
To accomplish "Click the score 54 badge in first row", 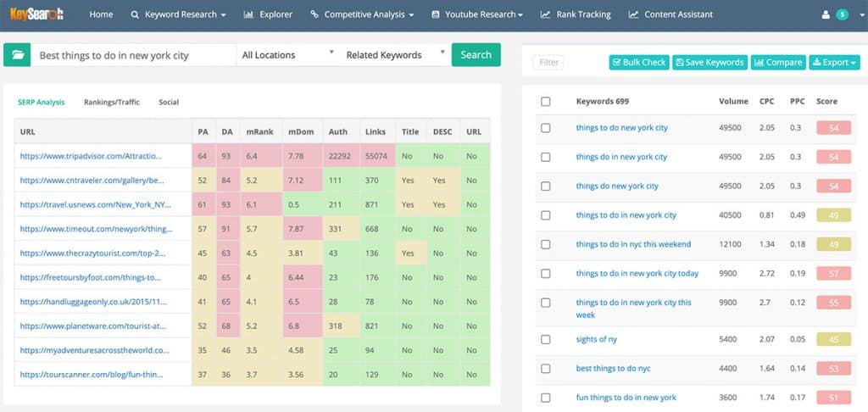I will click(x=833, y=128).
